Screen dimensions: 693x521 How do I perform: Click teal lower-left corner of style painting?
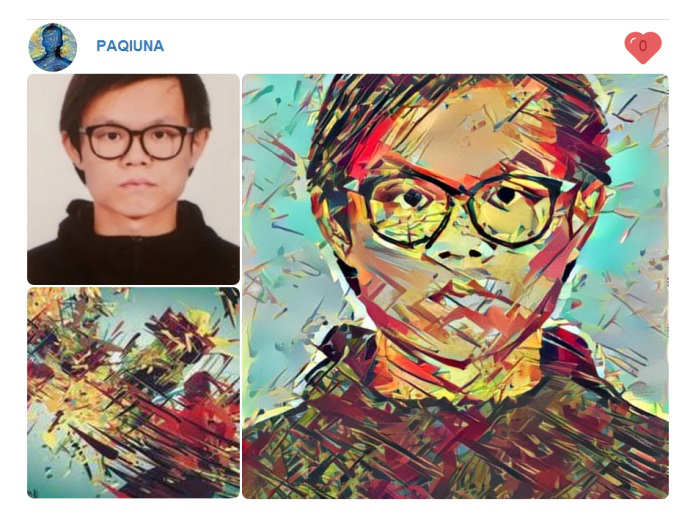pyautogui.click(x=49, y=473)
